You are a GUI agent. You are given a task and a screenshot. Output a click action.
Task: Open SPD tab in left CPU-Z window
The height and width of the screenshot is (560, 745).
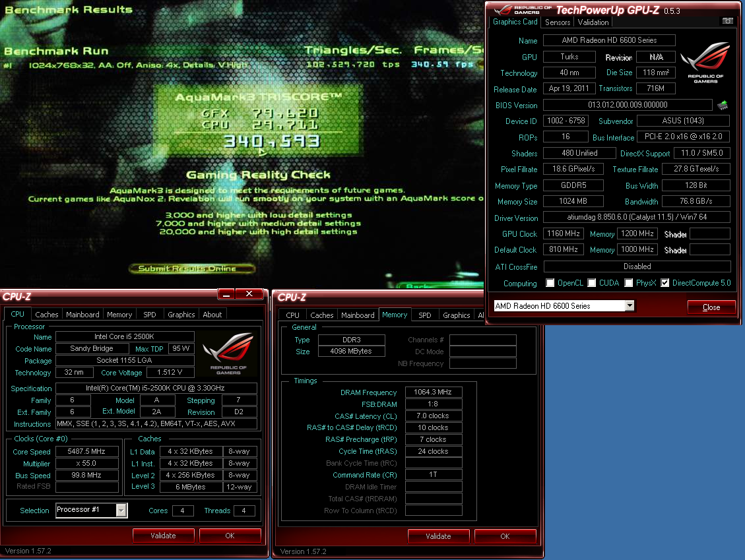point(150,315)
